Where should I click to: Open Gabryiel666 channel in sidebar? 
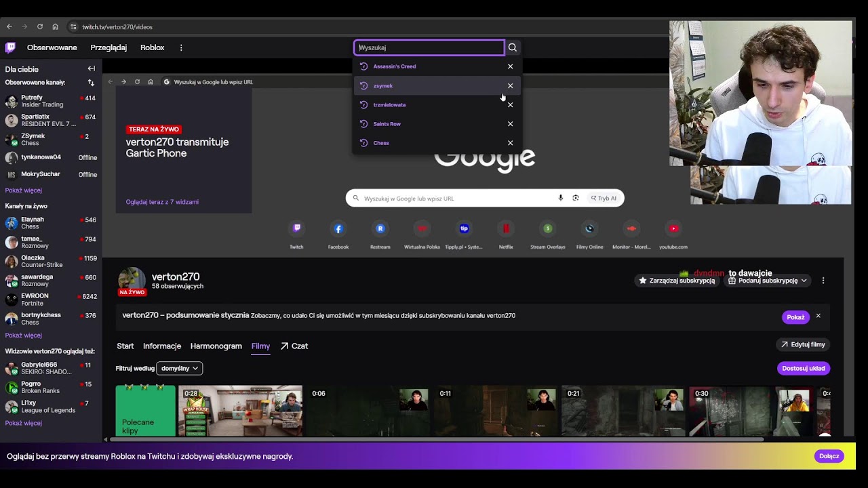coord(51,368)
